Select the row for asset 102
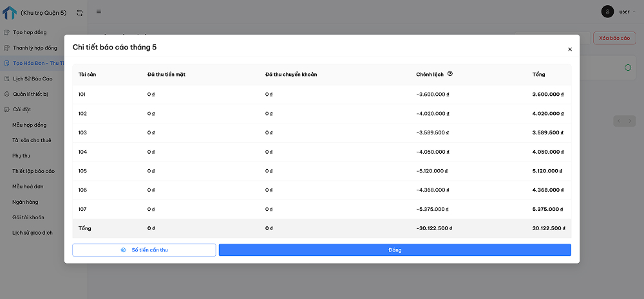Viewport: 644px width, 299px height. [x=321, y=114]
